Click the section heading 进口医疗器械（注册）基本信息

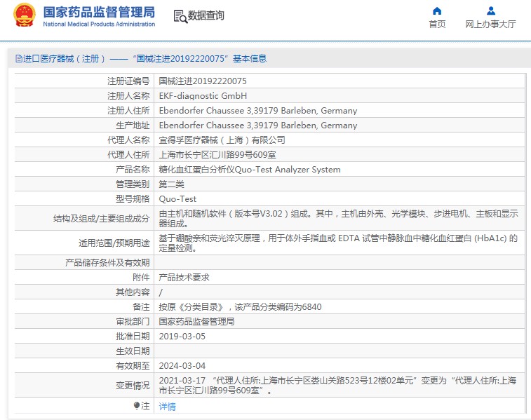coord(141,59)
